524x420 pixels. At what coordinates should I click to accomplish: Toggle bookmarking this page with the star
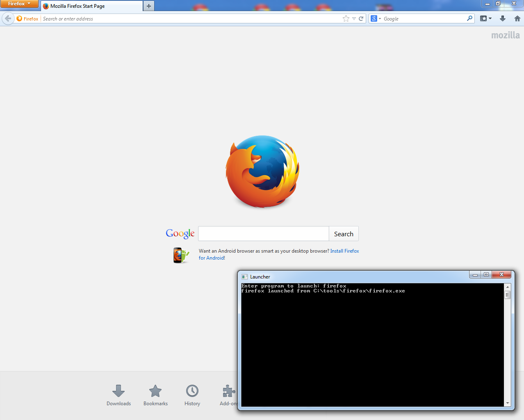[346, 18]
